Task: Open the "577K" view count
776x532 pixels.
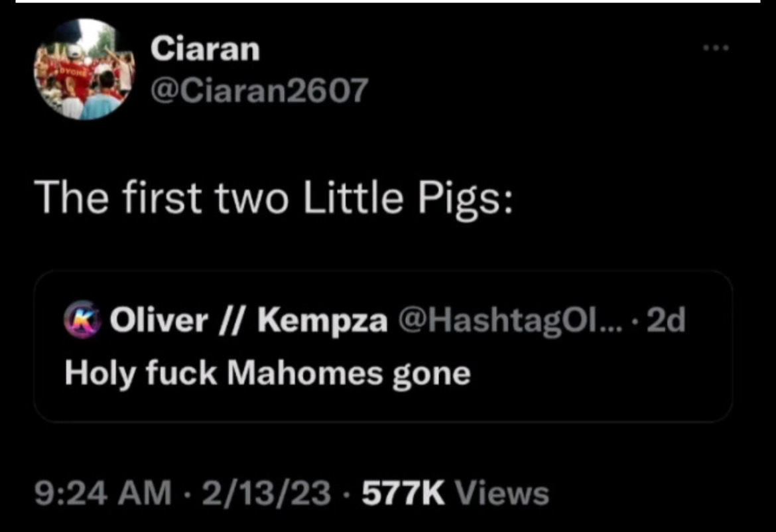Action: pos(401,494)
